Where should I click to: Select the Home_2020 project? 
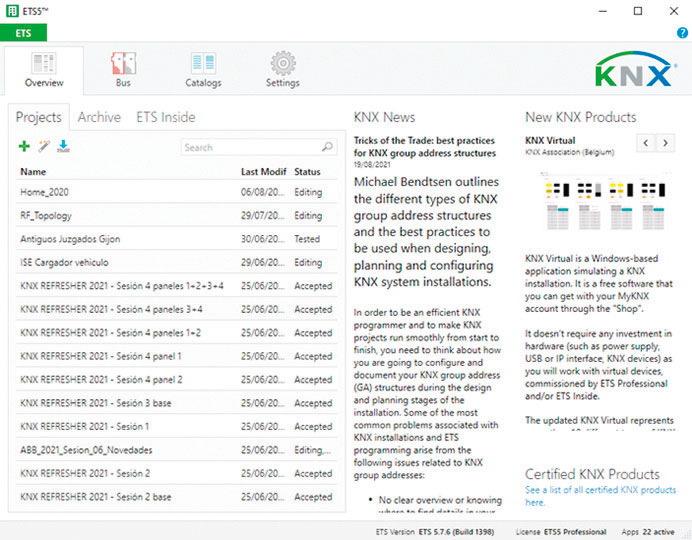177,192
